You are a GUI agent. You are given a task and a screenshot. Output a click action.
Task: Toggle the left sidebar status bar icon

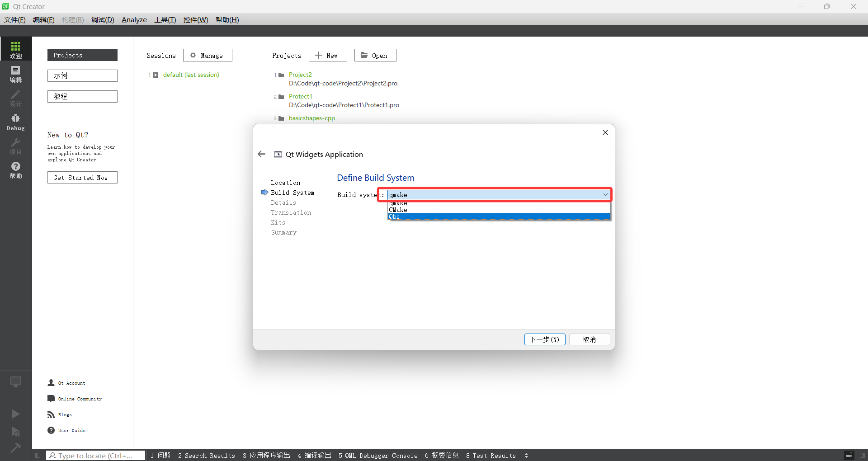(x=38, y=456)
